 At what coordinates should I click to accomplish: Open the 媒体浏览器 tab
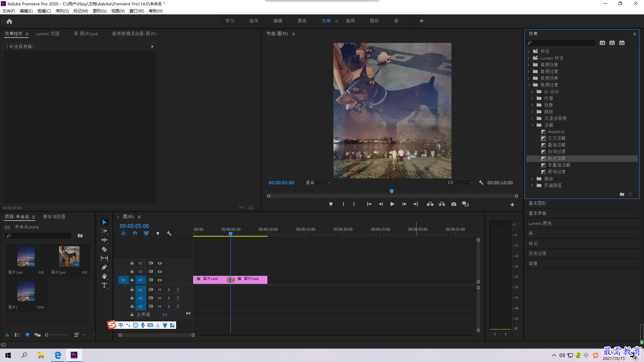[x=54, y=217]
